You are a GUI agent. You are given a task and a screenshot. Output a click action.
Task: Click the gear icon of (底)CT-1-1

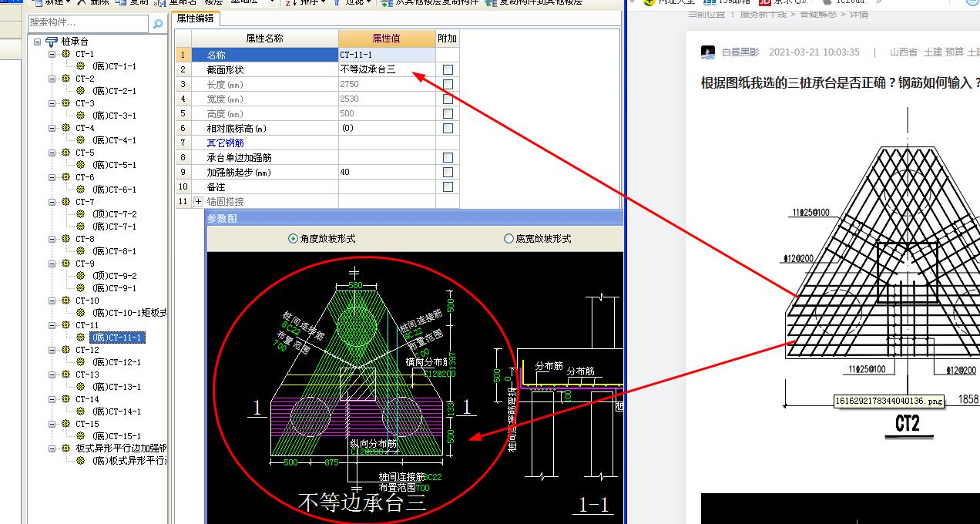(x=81, y=66)
